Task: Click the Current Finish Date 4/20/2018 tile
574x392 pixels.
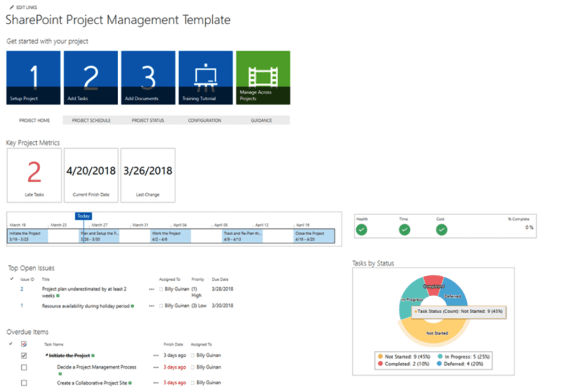Action: [91, 175]
